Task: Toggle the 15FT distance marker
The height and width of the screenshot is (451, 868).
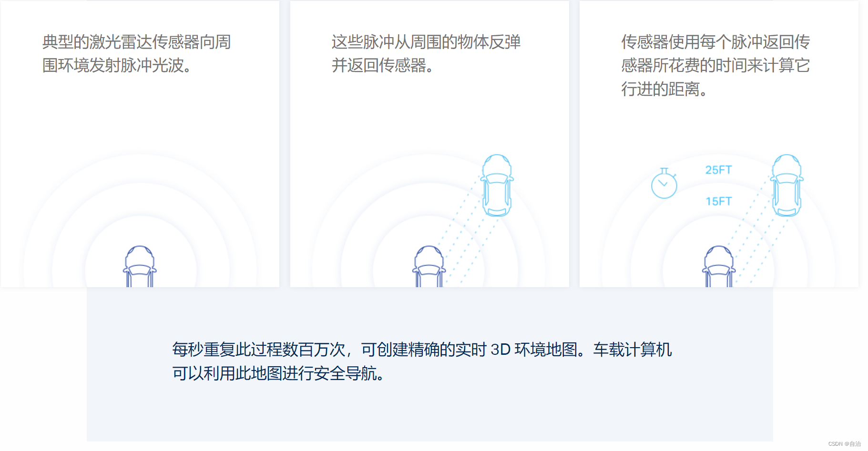Action: pos(718,201)
